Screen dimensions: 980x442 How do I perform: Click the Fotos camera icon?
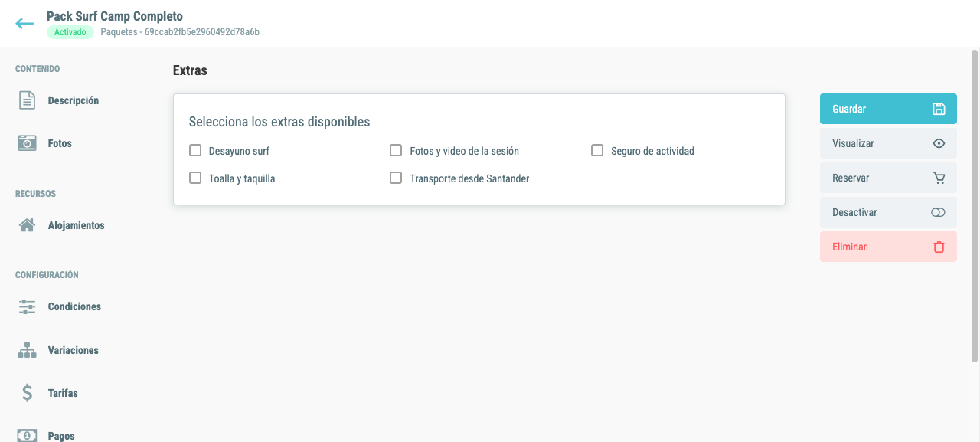[x=27, y=143]
